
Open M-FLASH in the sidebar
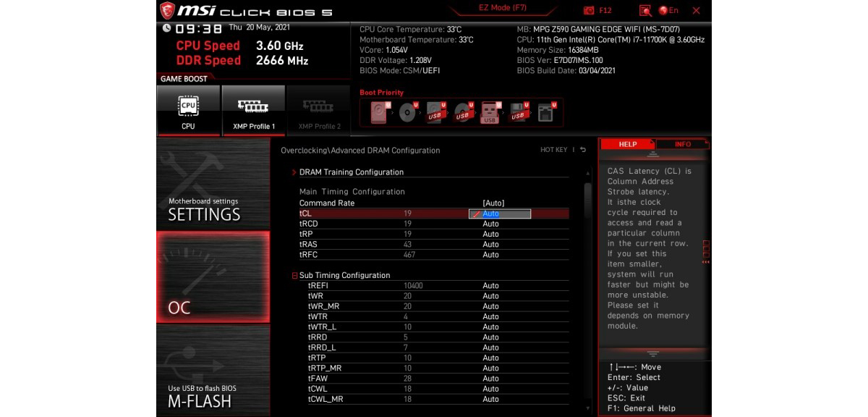[x=213, y=369]
